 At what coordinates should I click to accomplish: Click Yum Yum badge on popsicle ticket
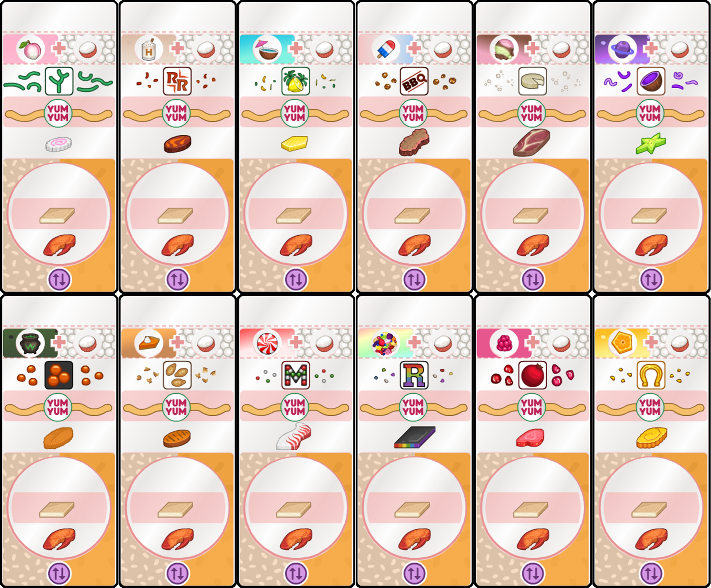click(413, 113)
